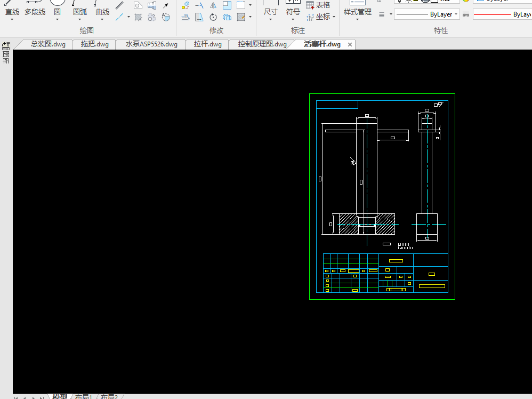Switch to the 总装图.dwg tab

point(48,44)
